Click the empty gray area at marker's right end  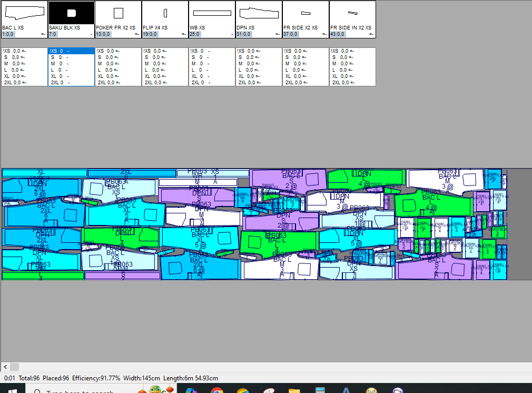(519, 224)
